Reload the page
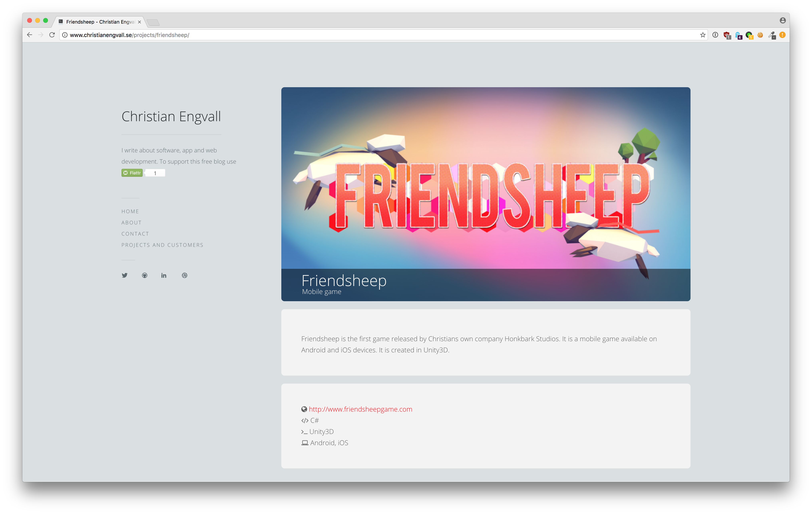This screenshot has width=812, height=514. click(52, 35)
